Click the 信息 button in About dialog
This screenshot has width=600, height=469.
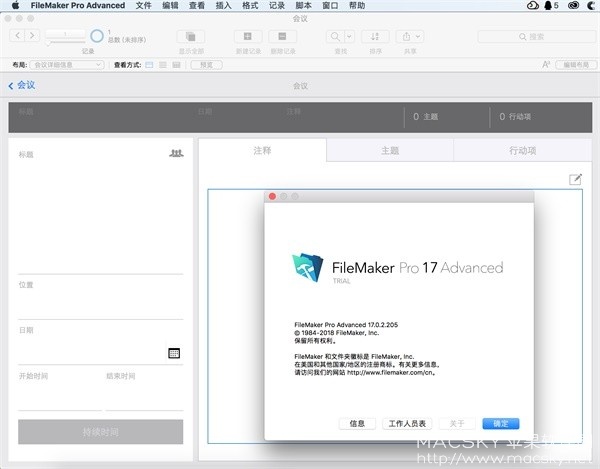(x=357, y=423)
